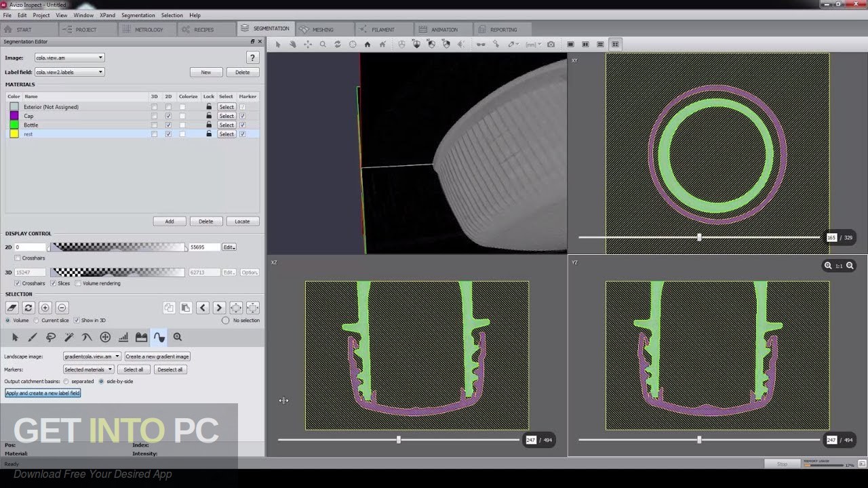Click the rotate view icon in viewer toolbar
The height and width of the screenshot is (488, 868).
tap(338, 44)
